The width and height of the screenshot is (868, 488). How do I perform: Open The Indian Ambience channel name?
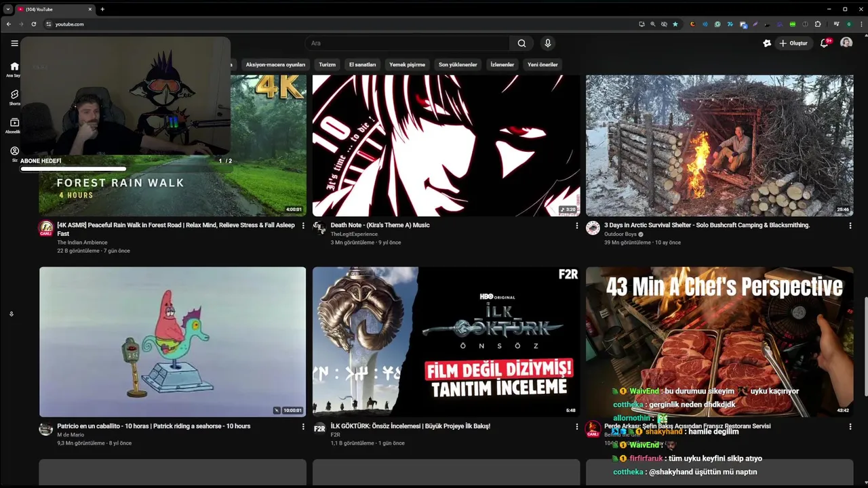click(82, 243)
